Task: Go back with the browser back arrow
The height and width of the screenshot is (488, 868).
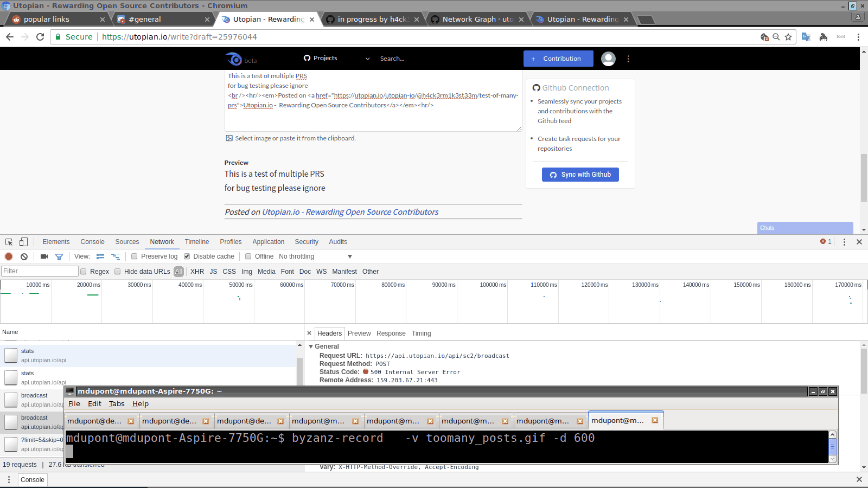Action: [10, 37]
